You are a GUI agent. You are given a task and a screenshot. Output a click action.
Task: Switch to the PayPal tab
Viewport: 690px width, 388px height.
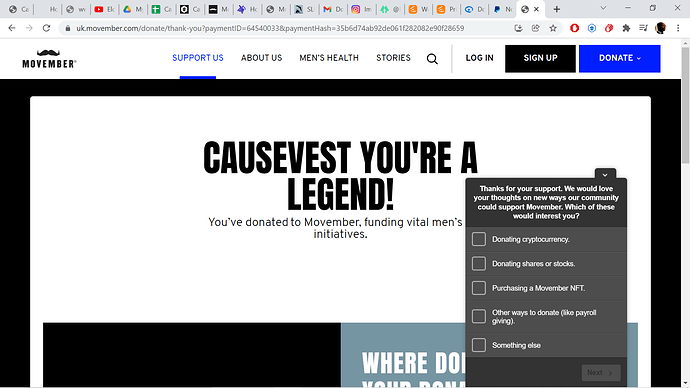point(502,9)
